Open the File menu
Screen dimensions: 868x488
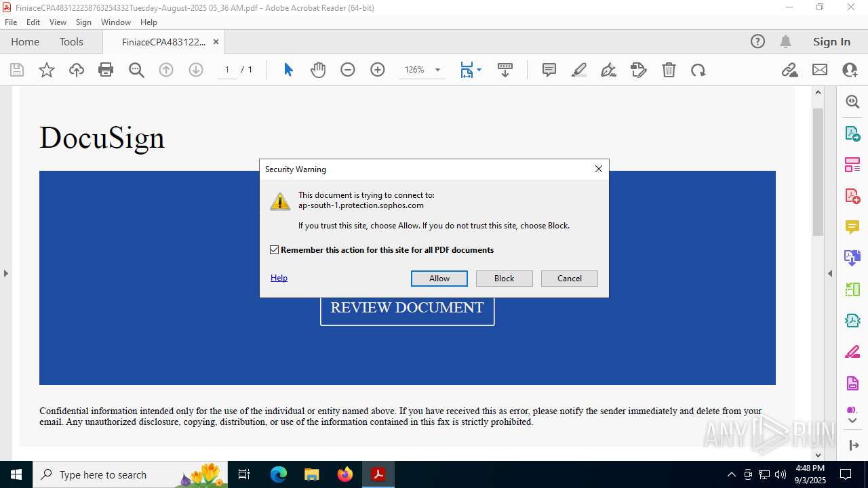pos(11,22)
